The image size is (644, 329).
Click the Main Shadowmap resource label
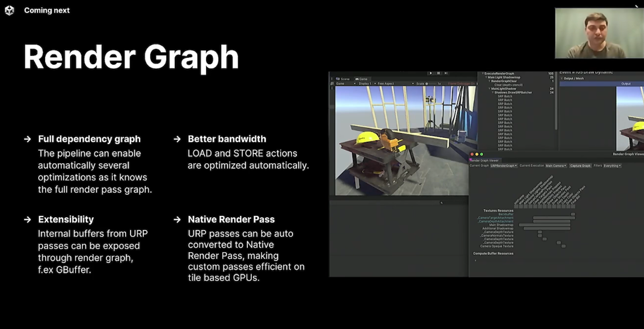pyautogui.click(x=501, y=225)
